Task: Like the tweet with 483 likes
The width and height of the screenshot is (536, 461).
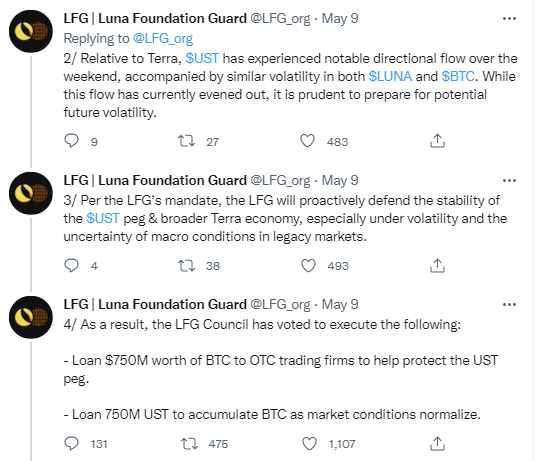Action: [307, 141]
